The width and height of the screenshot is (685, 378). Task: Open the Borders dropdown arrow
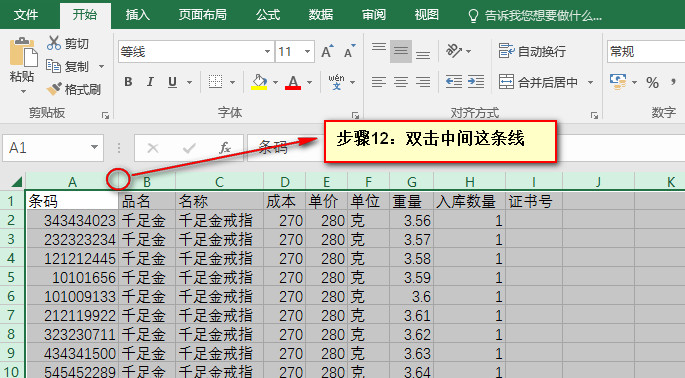click(232, 82)
